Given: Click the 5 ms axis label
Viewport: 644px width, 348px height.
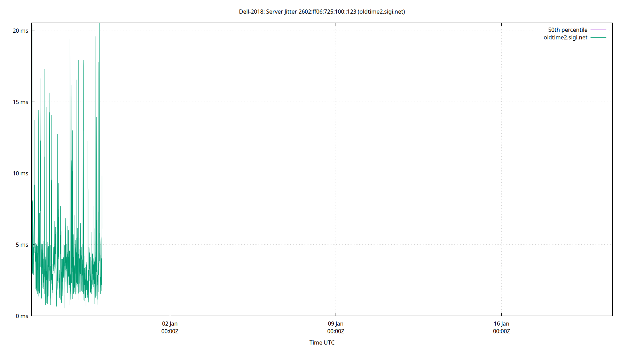Looking at the screenshot, I should tap(22, 245).
